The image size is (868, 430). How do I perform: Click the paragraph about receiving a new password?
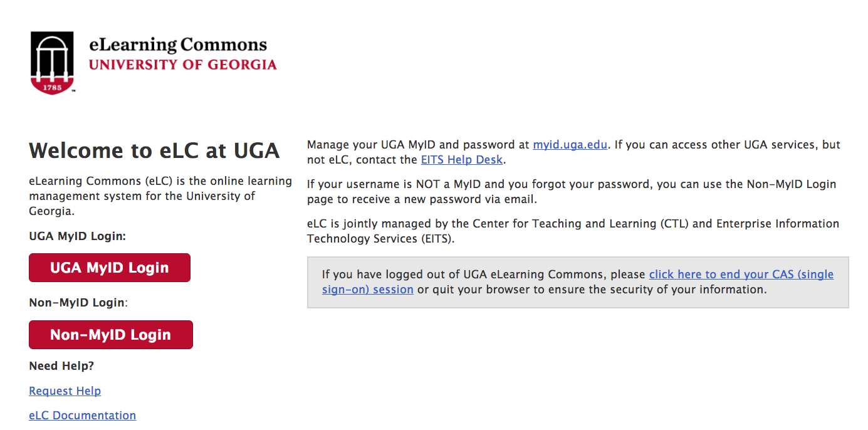(572, 192)
